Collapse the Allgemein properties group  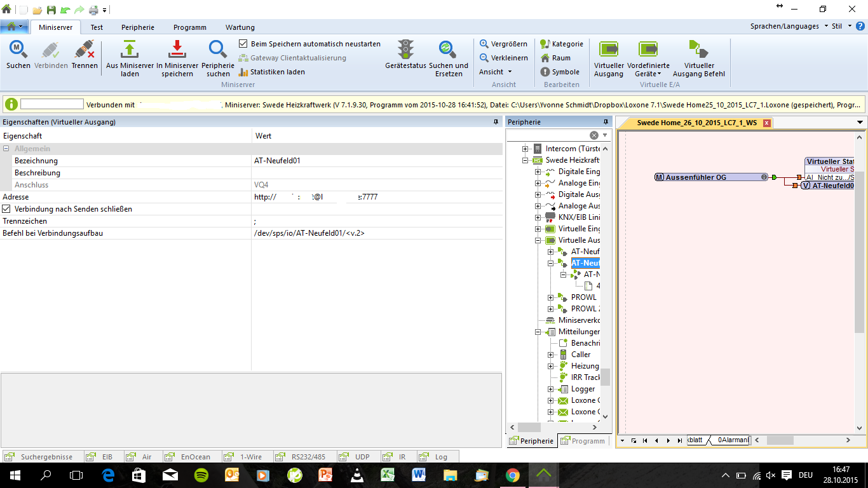(6, 149)
